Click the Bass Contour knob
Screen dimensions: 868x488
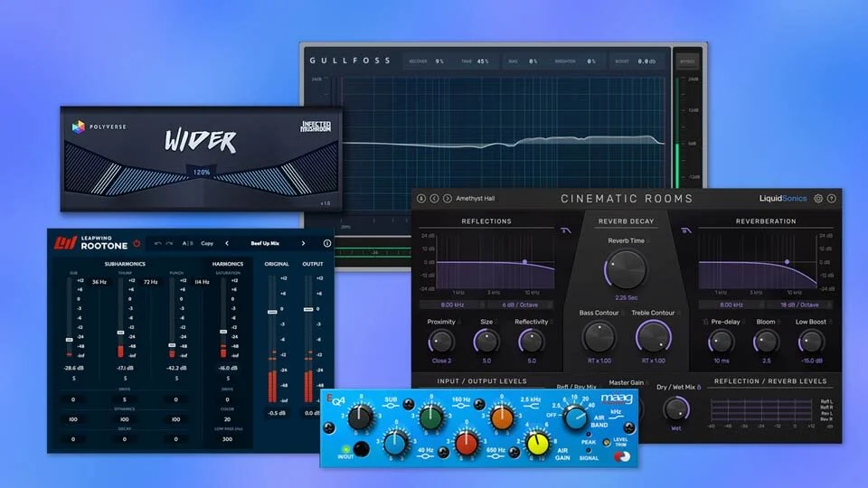[599, 337]
